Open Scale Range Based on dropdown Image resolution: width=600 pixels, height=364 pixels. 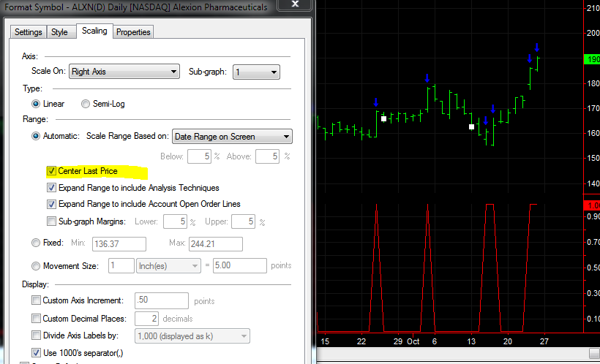pos(232,137)
